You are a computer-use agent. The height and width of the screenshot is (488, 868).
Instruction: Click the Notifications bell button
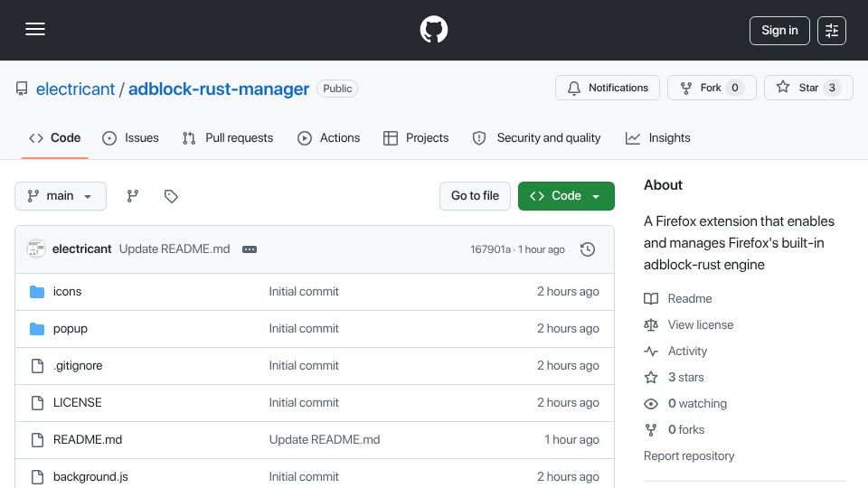pyautogui.click(x=608, y=88)
